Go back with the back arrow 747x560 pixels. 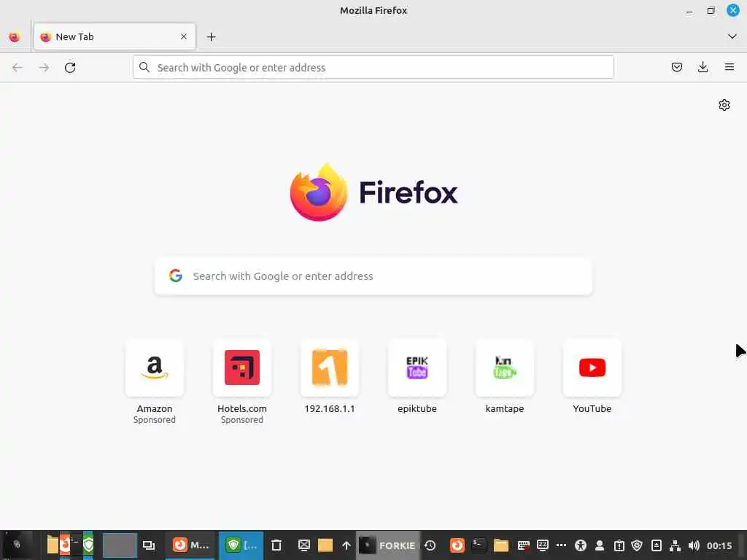point(18,68)
